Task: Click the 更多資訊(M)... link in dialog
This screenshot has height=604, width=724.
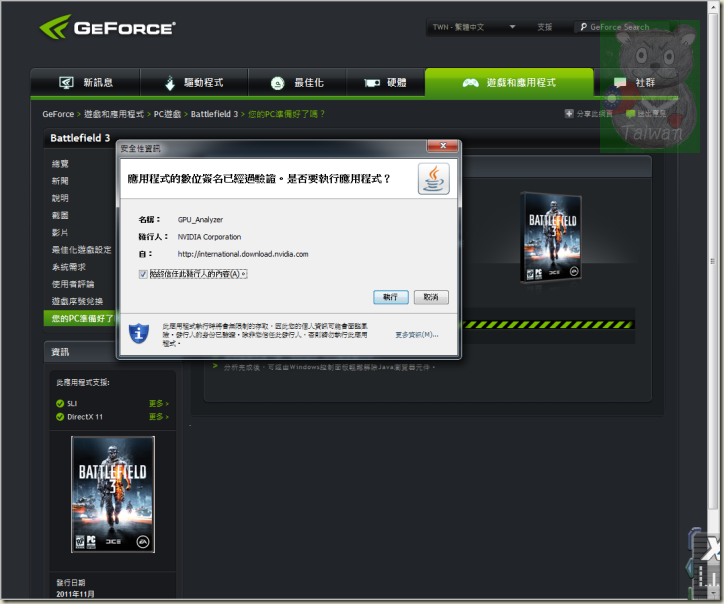Action: [416, 335]
